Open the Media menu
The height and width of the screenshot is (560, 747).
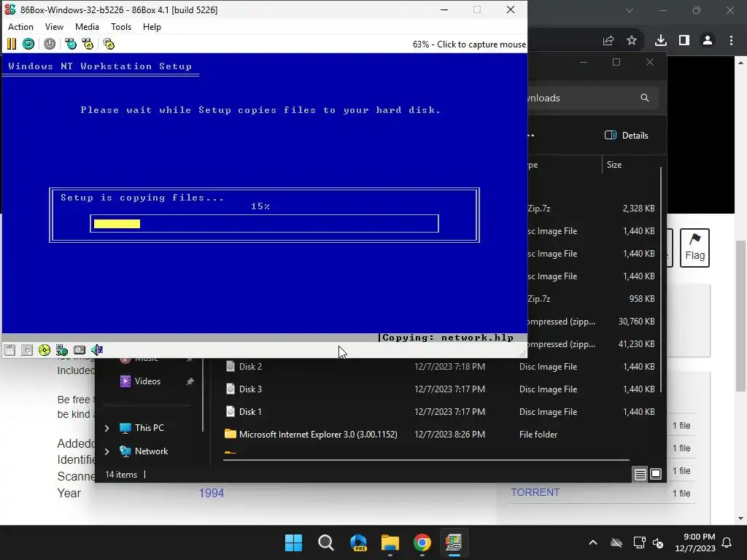point(88,27)
